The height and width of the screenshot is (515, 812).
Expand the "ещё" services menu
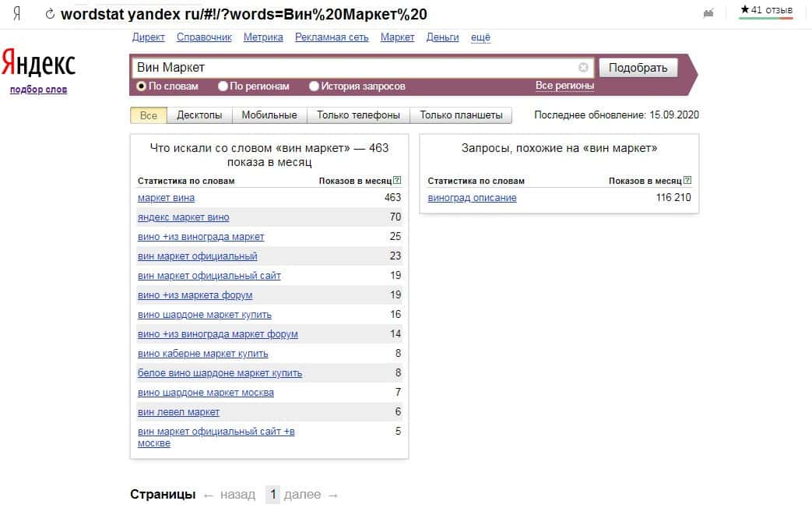point(480,37)
